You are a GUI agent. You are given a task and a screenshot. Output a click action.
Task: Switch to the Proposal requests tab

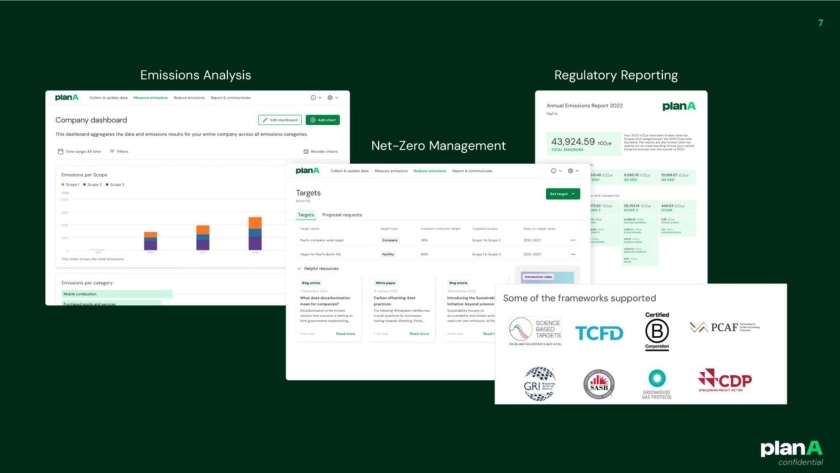tap(340, 215)
